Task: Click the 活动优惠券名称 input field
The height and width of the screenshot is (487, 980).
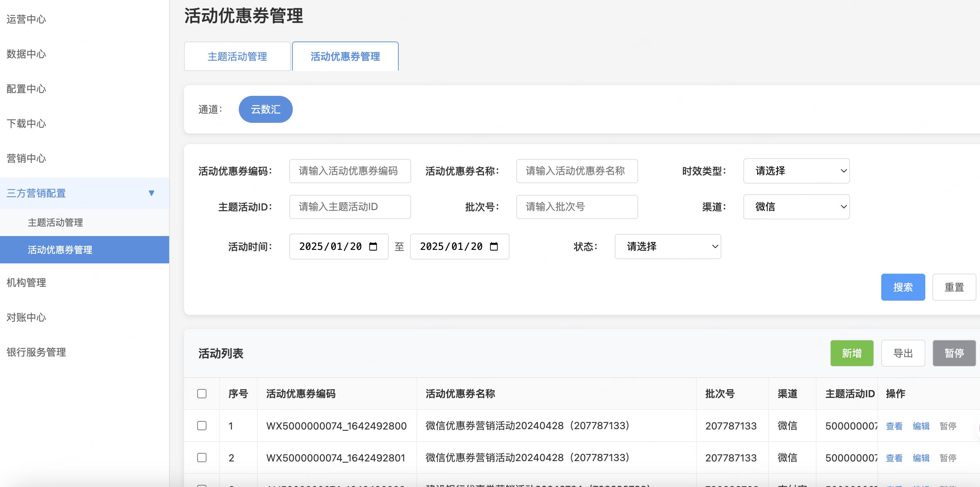Action: tap(576, 171)
